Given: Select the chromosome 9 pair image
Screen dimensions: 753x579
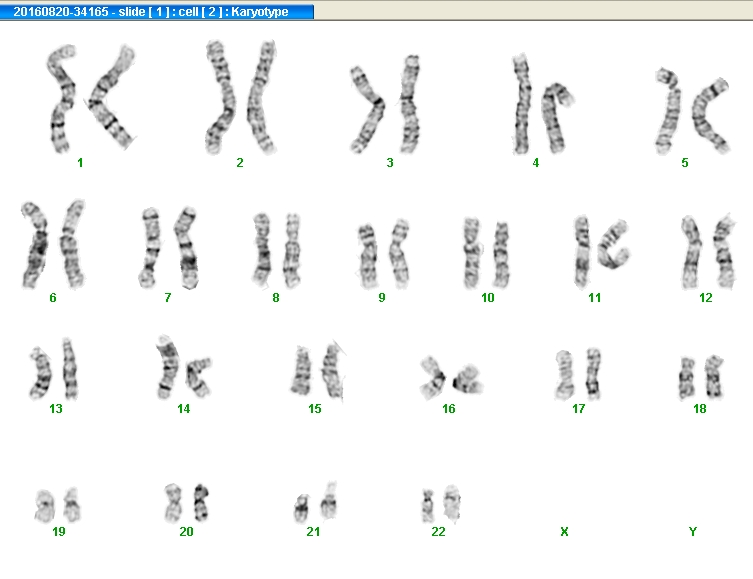Looking at the screenshot, I should (x=383, y=253).
